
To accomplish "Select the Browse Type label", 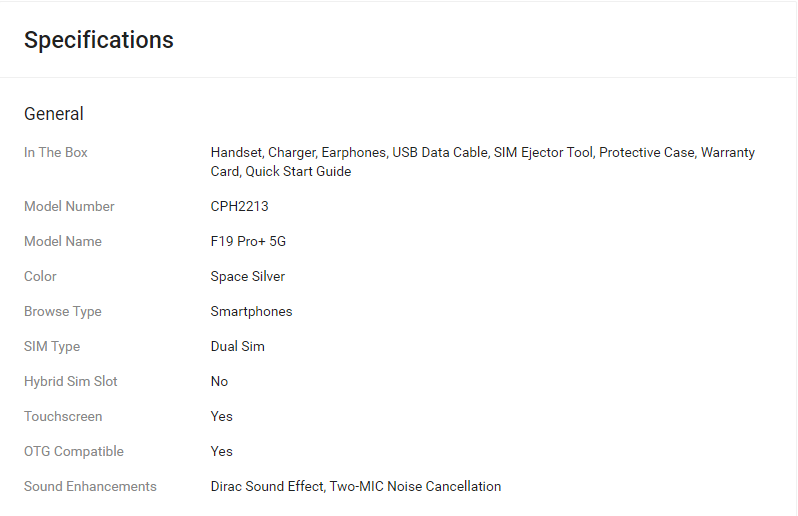I will tap(63, 312).
